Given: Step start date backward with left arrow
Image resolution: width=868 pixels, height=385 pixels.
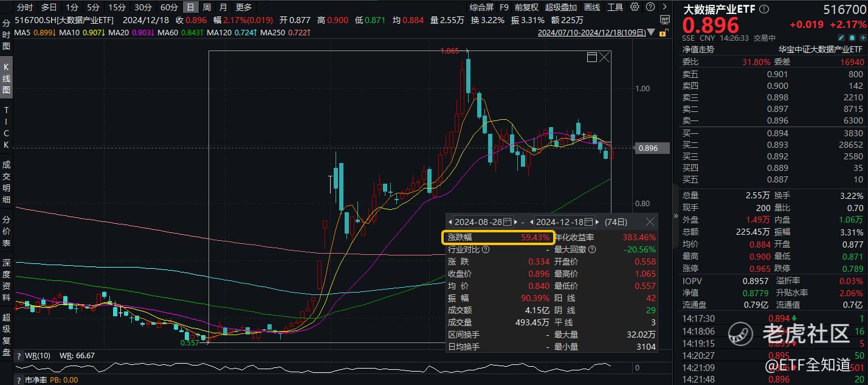Looking at the screenshot, I should pos(450,222).
